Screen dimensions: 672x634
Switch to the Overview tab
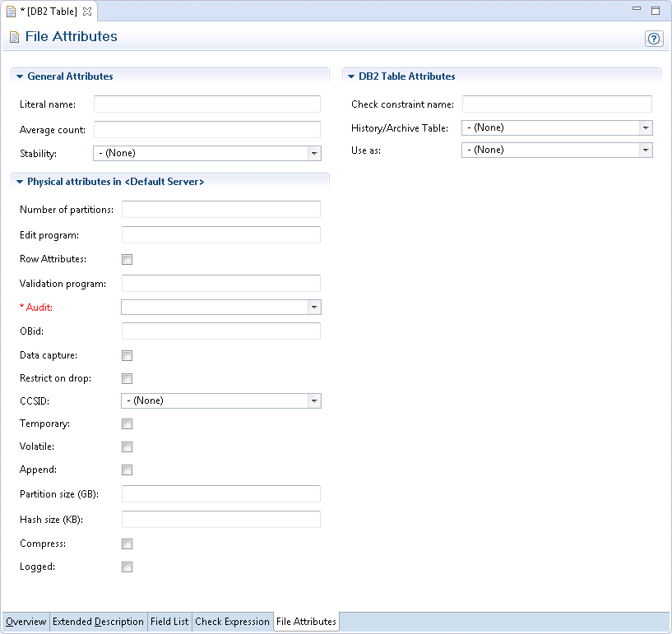click(x=25, y=622)
